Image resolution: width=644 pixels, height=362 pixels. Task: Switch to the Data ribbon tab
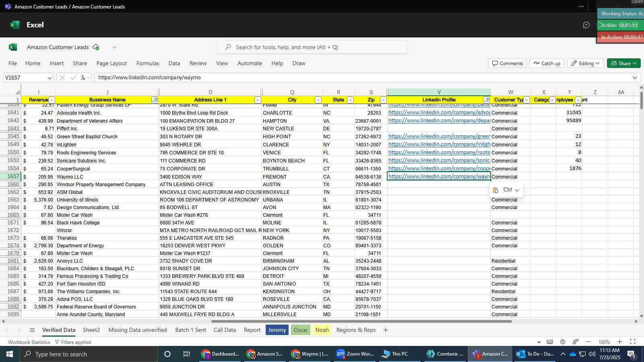coord(174,63)
